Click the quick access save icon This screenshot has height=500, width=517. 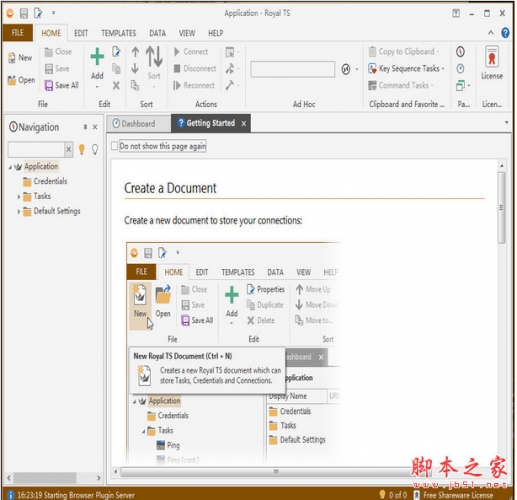coord(24,13)
